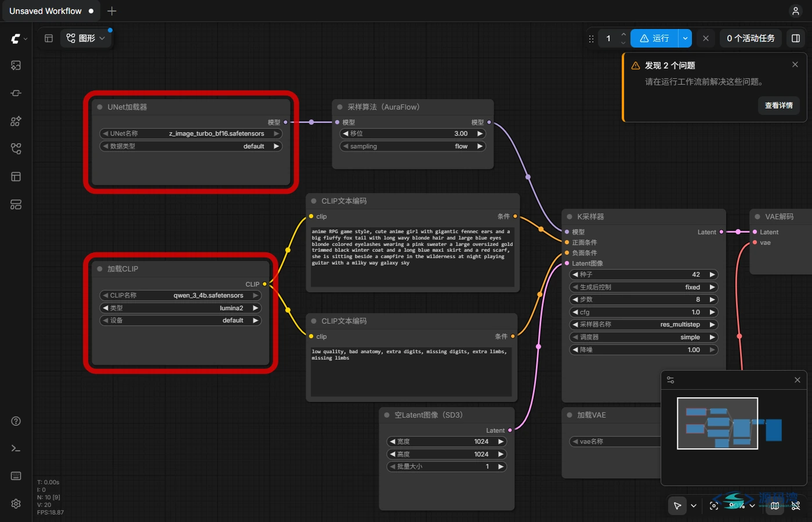Click the drag-handle dots left of batch count
812x522 pixels.
[591, 39]
